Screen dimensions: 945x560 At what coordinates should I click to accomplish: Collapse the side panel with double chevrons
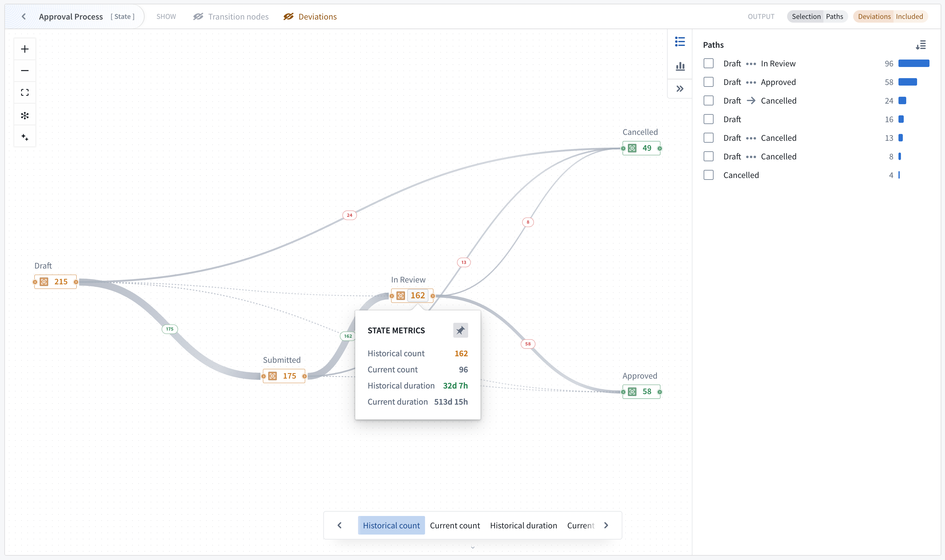(x=679, y=88)
